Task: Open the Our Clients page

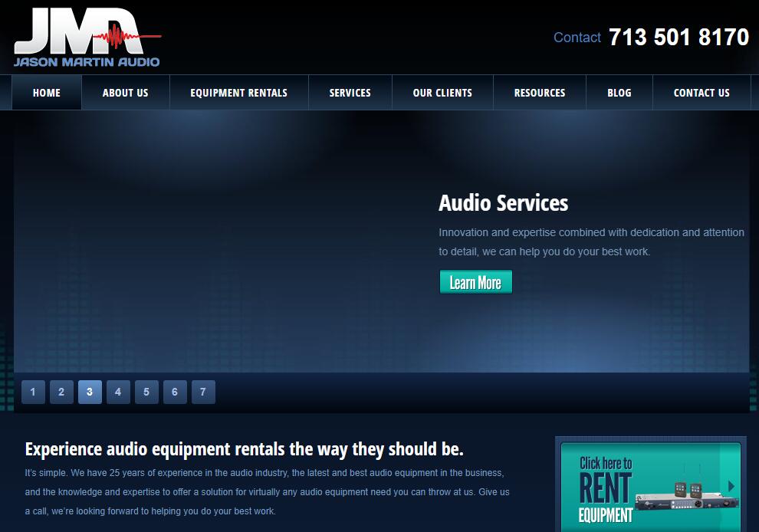Action: point(442,93)
